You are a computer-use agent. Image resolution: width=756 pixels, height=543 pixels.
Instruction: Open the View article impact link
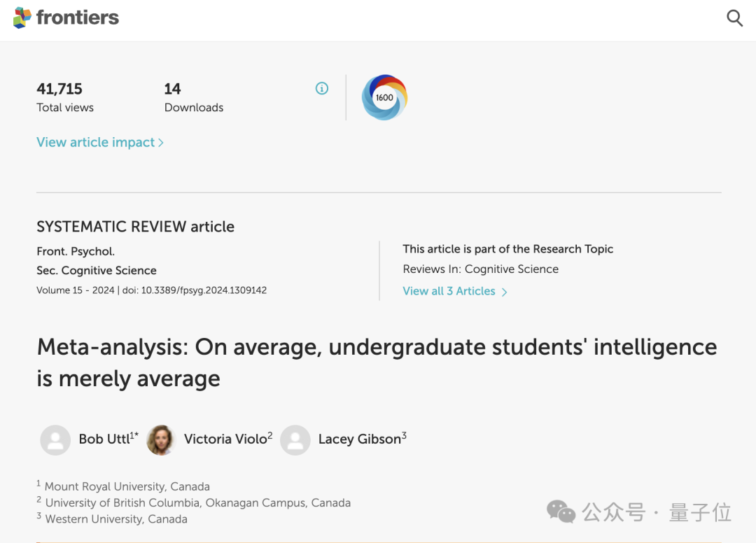[x=95, y=142]
